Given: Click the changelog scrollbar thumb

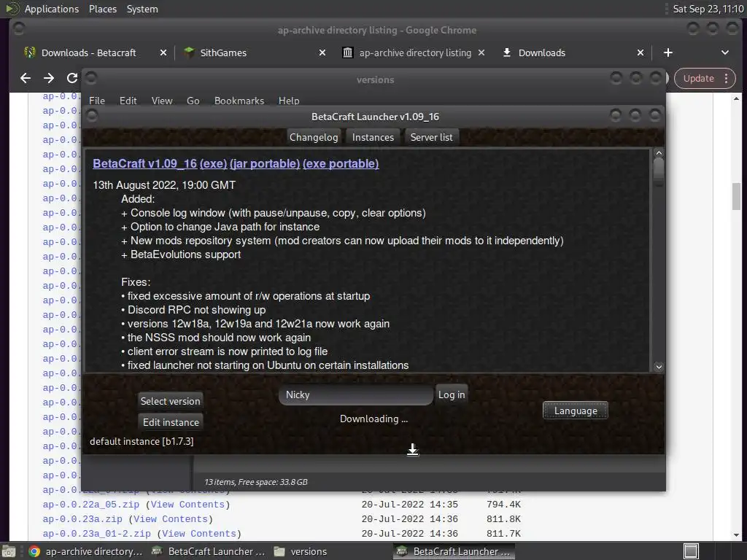Looking at the screenshot, I should [x=659, y=170].
